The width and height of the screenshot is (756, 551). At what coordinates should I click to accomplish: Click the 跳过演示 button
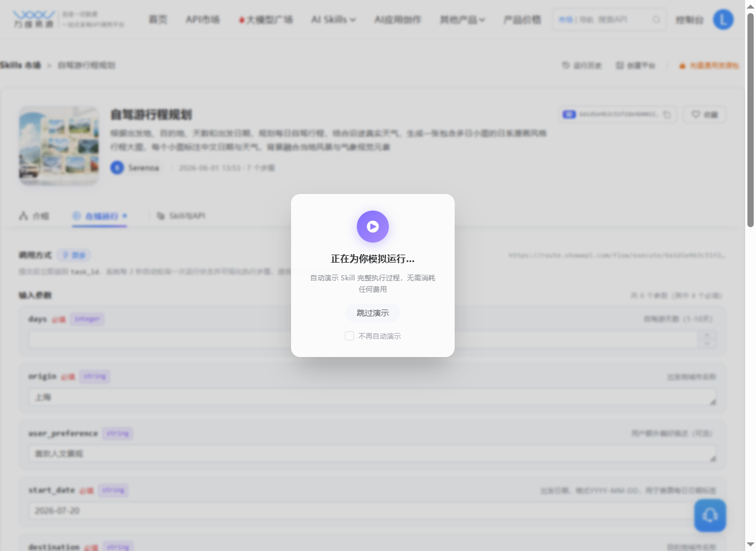(373, 313)
